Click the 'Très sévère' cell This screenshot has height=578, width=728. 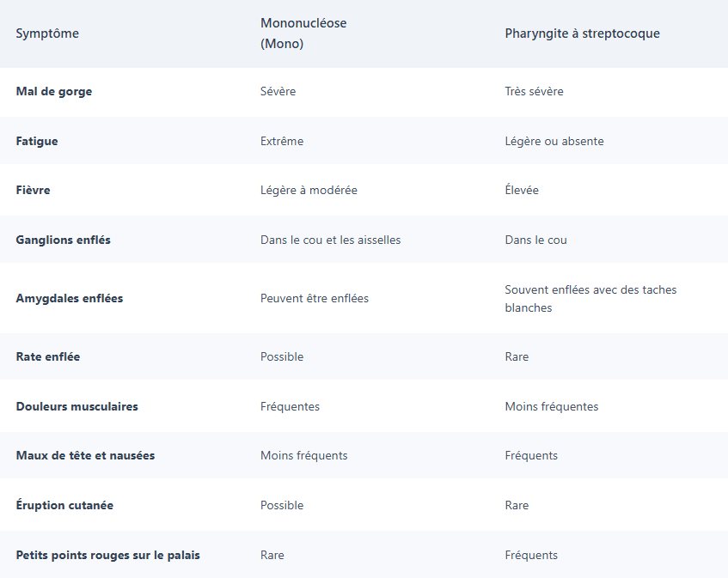pyautogui.click(x=534, y=91)
